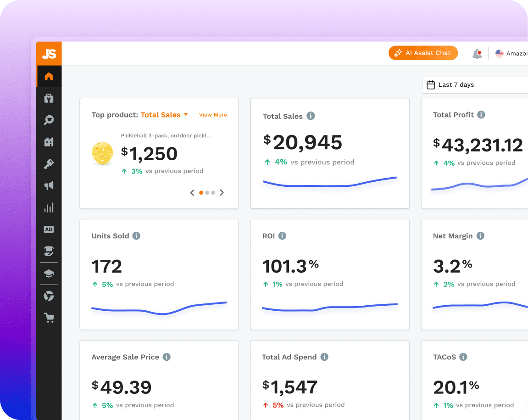
Task: Select the middle carousel dot
Action: (x=207, y=193)
